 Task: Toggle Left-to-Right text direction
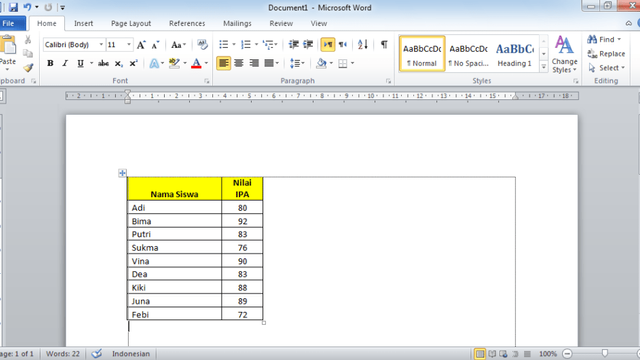click(x=328, y=44)
